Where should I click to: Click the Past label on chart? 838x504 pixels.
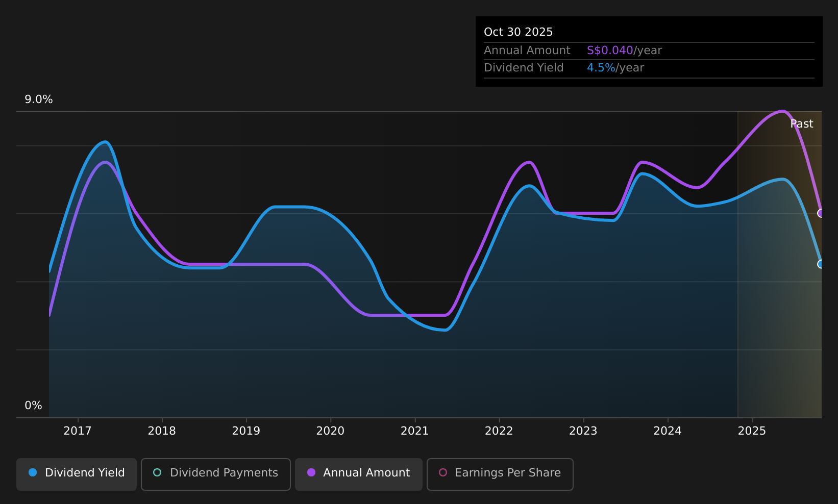click(802, 124)
